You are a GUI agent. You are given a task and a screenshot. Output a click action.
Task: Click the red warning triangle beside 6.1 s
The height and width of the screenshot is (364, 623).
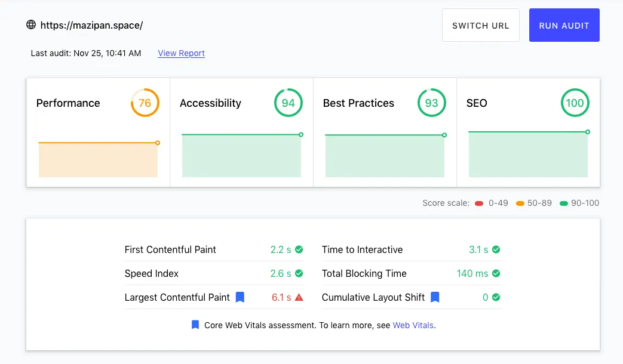pyautogui.click(x=299, y=297)
